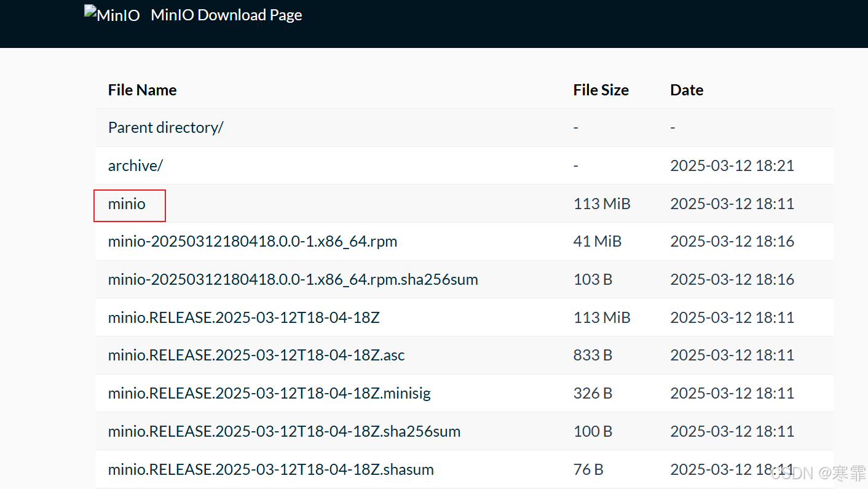Click the File Name column header
Viewport: 868px width, 489px height.
[x=142, y=90]
